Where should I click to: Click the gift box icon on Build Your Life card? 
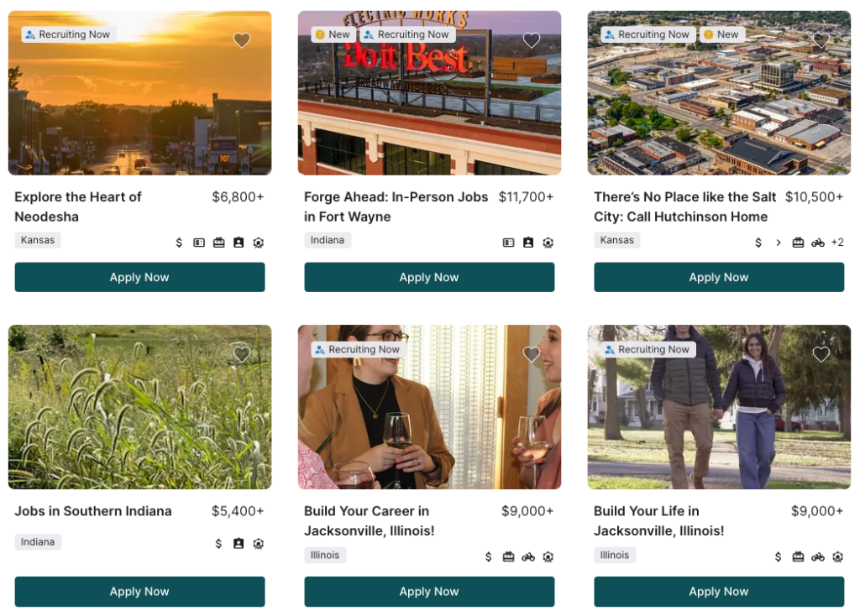pos(798,556)
